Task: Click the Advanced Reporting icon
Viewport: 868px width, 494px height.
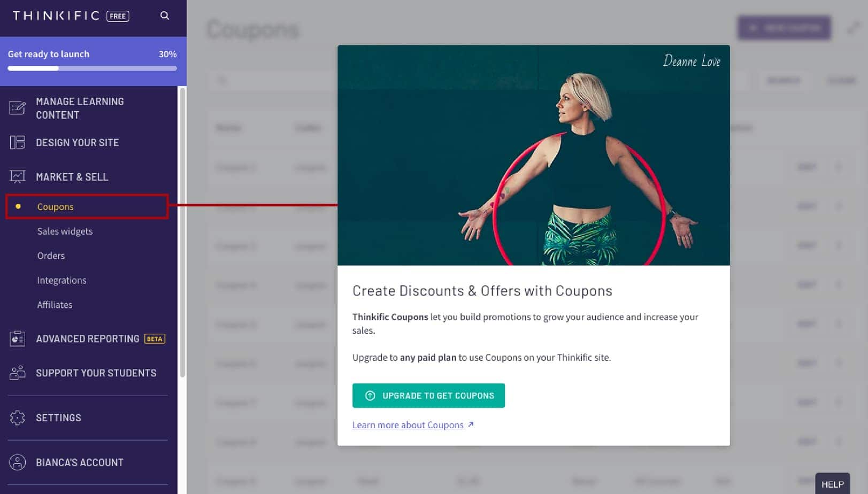Action: point(17,338)
